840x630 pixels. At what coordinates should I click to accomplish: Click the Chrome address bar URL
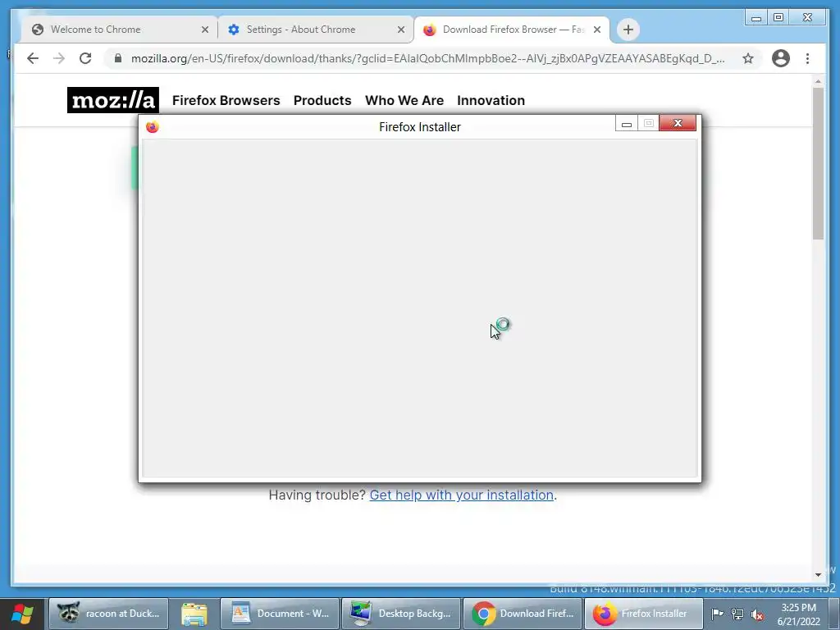click(428, 58)
